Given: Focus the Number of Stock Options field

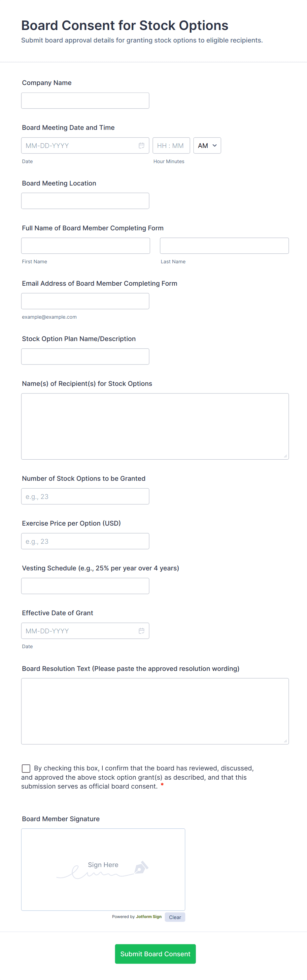Looking at the screenshot, I should (85, 497).
